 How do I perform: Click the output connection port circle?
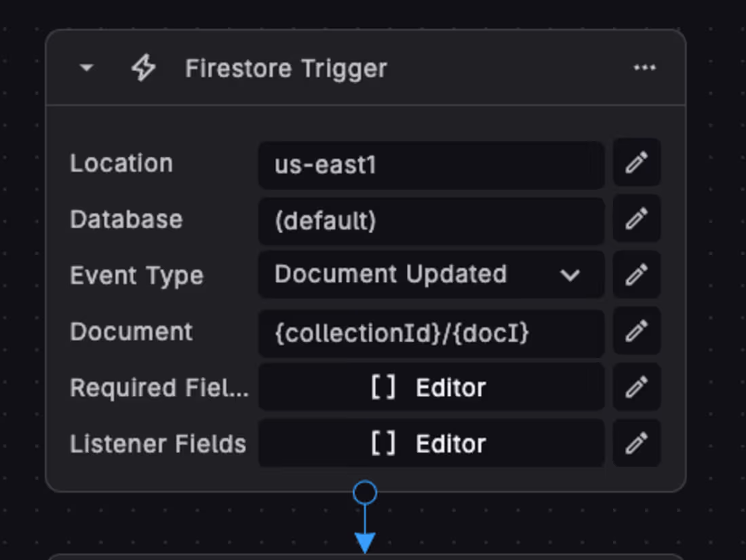(366, 492)
